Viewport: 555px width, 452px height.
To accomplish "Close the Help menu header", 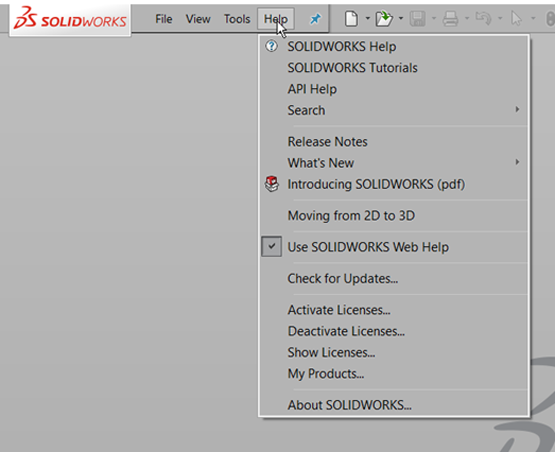I will click(x=276, y=19).
